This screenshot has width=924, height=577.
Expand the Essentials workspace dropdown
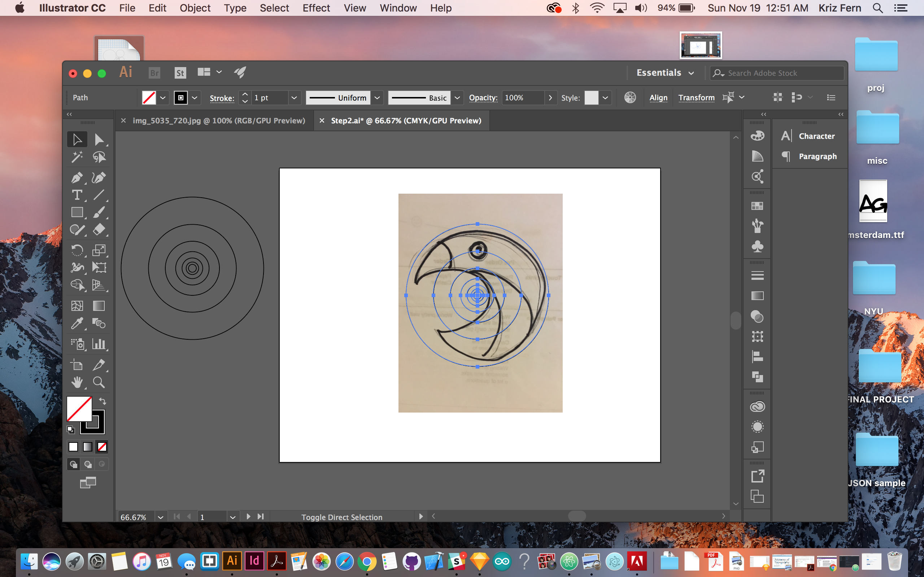point(691,73)
